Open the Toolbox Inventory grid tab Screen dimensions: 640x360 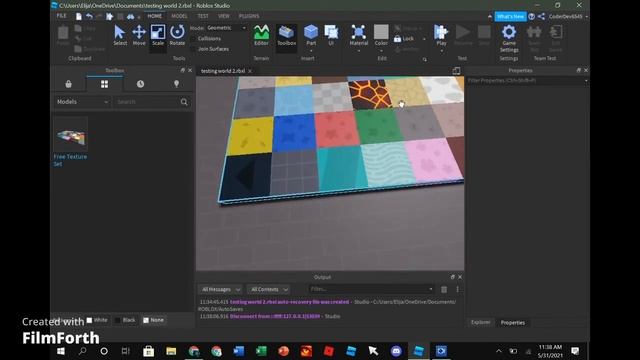[x=104, y=84]
